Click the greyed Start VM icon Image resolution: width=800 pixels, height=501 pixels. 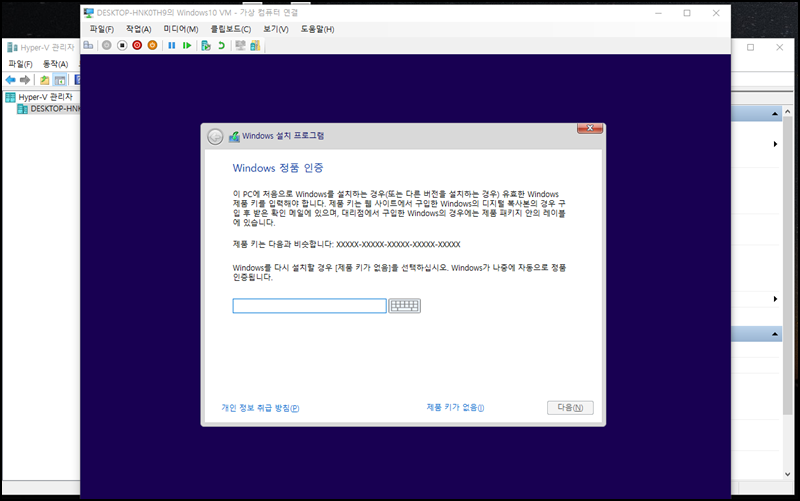pyautogui.click(x=107, y=45)
